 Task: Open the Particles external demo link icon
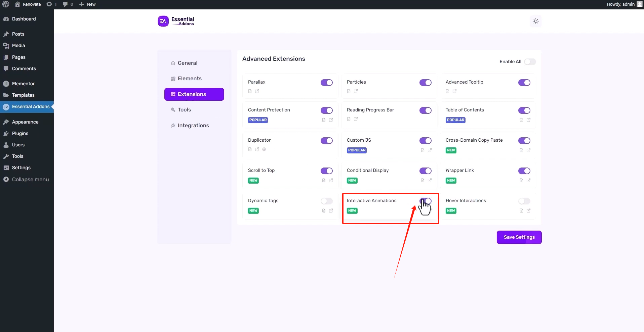click(x=356, y=91)
